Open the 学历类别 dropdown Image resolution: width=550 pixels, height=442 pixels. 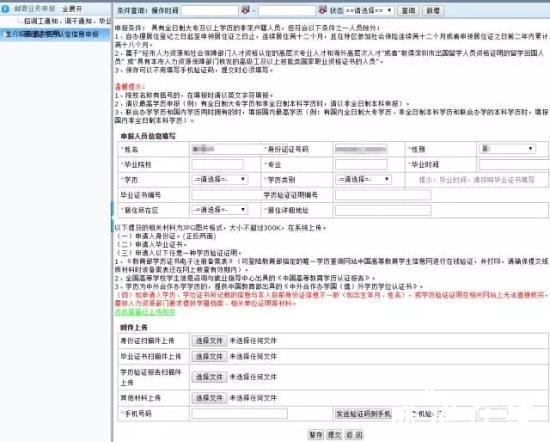[363, 180]
